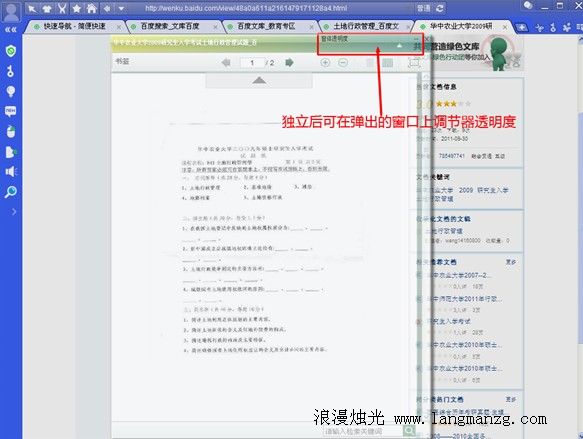Open the related document 研究生入学考试
Image resolution: width=583 pixels, height=439 pixels.
click(x=449, y=321)
